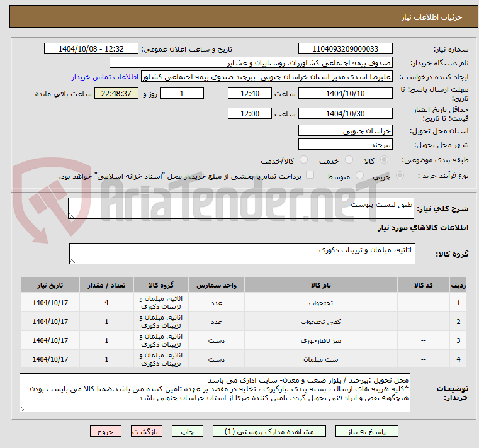Screen dimensions: 479x448
Task: Click the 'شرح کلی نیاز' text area
Action: click(x=241, y=209)
